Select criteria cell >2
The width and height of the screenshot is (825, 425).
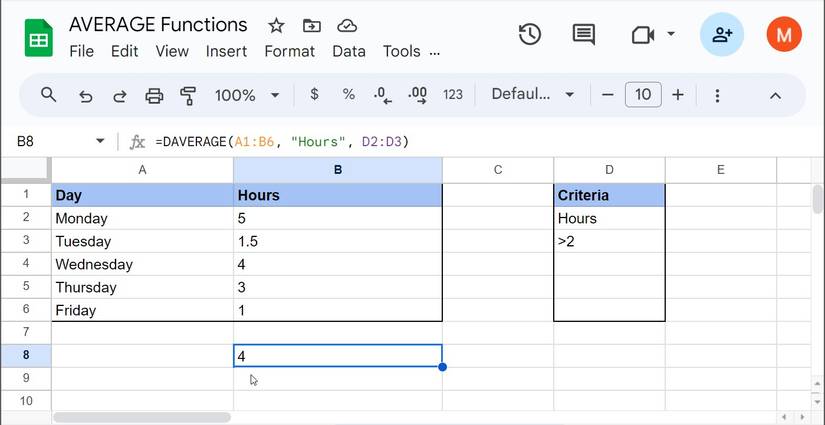609,241
